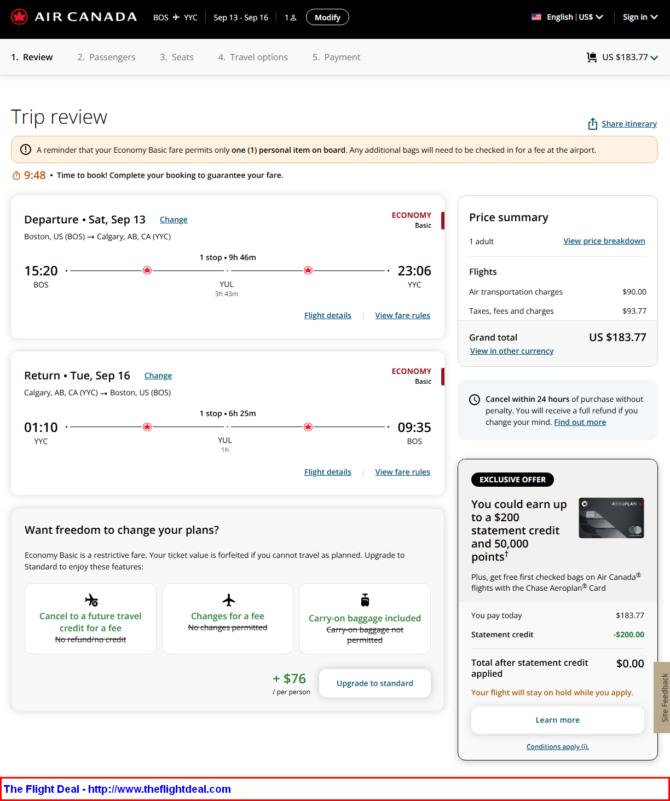Viewport: 670px width, 801px height.
Task: Go to step 4 Travel options
Action: (253, 57)
